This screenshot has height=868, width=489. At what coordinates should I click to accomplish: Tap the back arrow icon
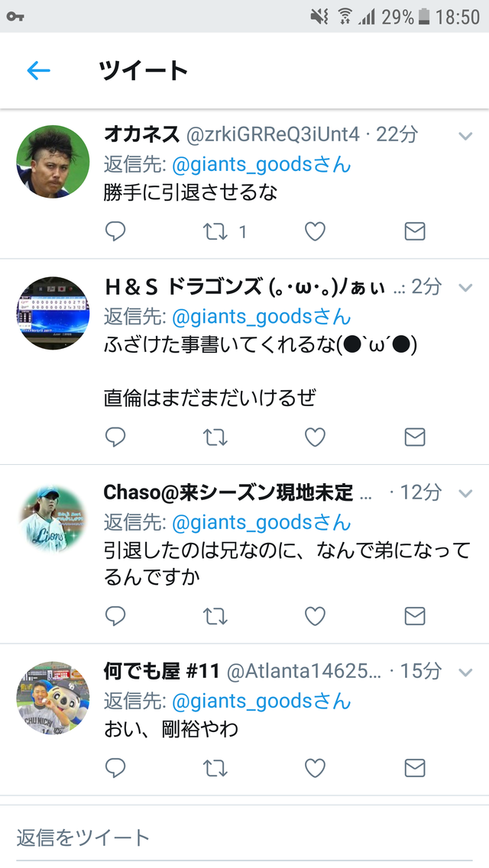point(39,71)
